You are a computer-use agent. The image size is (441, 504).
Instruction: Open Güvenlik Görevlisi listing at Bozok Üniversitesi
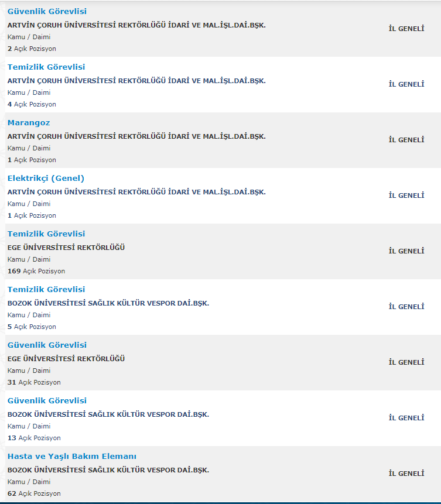tap(47, 401)
